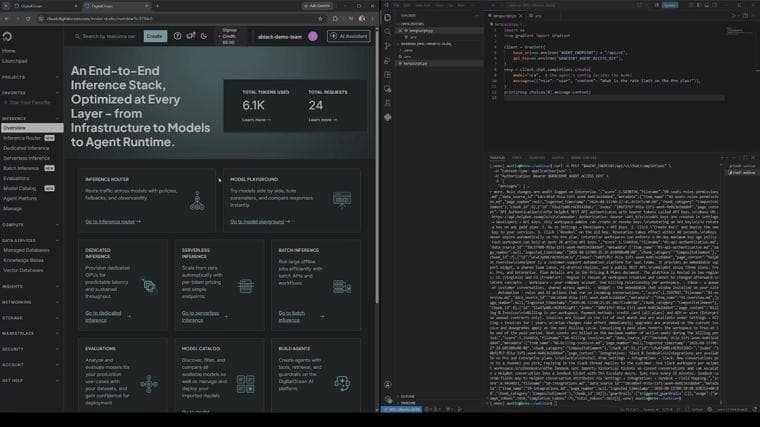The width and height of the screenshot is (760, 427).
Task: Click the Model Playground card icon
Action: click(x=342, y=200)
